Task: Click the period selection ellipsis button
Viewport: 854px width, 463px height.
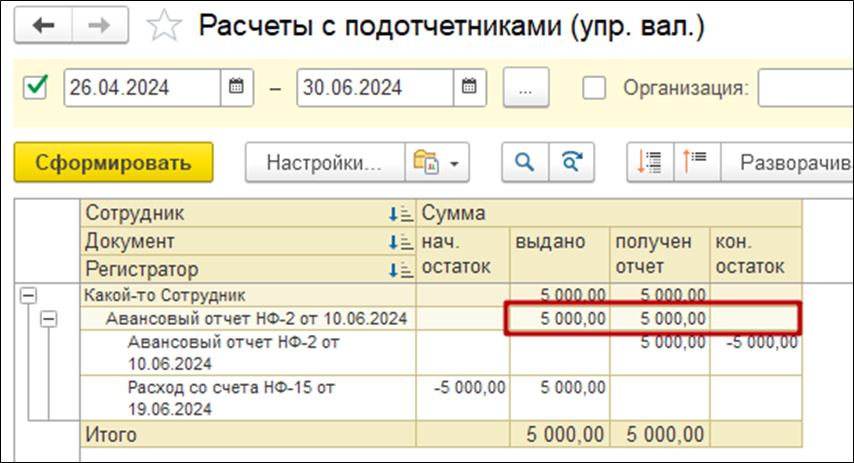Action: [527, 87]
